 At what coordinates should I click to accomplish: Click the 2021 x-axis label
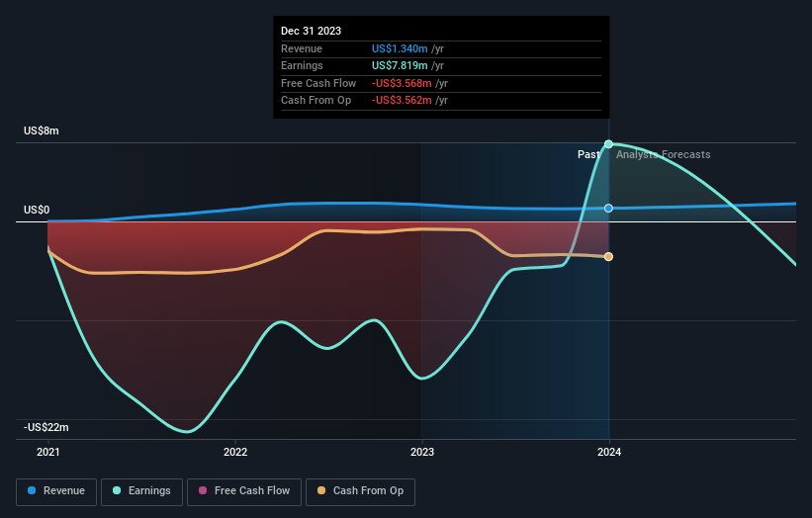(x=48, y=453)
